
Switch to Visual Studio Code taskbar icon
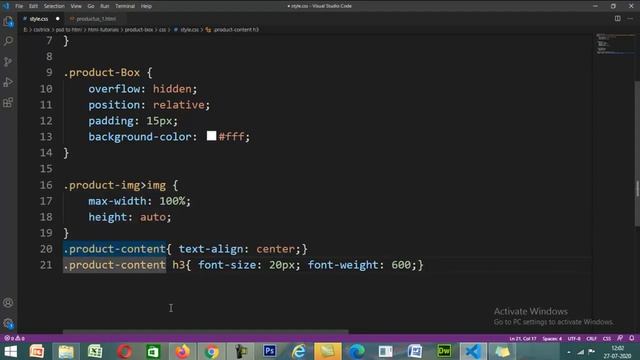point(473,351)
